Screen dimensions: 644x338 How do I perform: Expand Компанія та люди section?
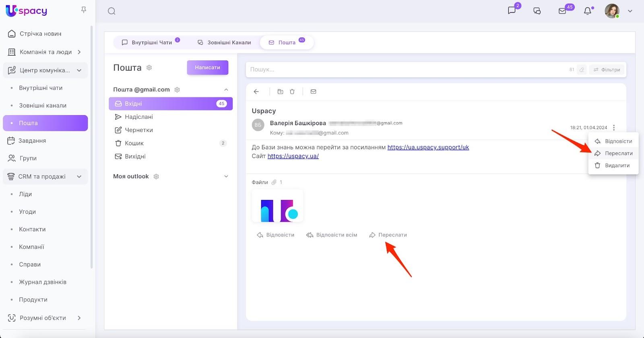(79, 52)
